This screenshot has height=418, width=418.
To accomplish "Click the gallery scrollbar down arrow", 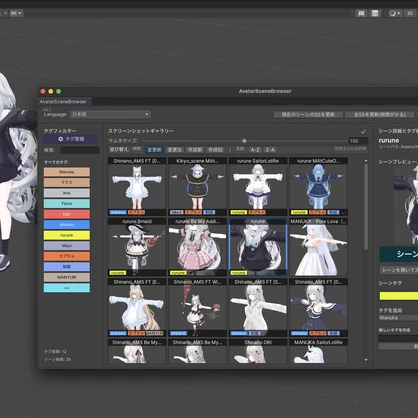I will click(366, 360).
